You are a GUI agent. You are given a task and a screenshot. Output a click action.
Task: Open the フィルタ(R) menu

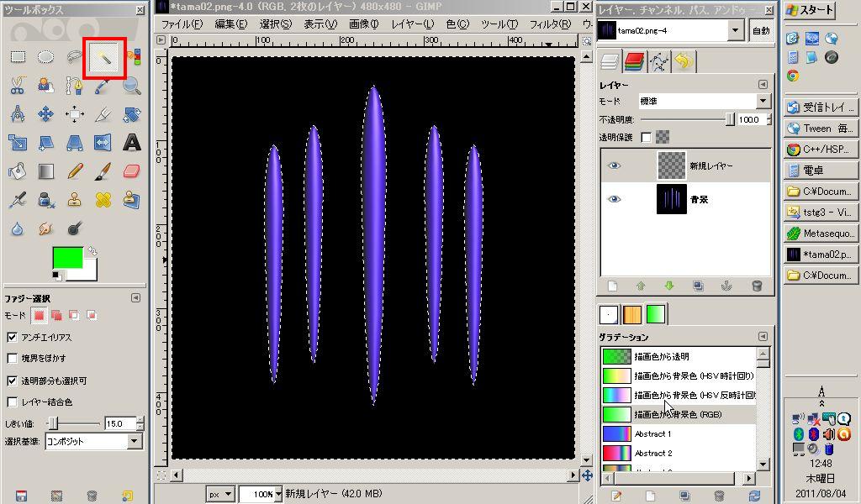pyautogui.click(x=550, y=24)
